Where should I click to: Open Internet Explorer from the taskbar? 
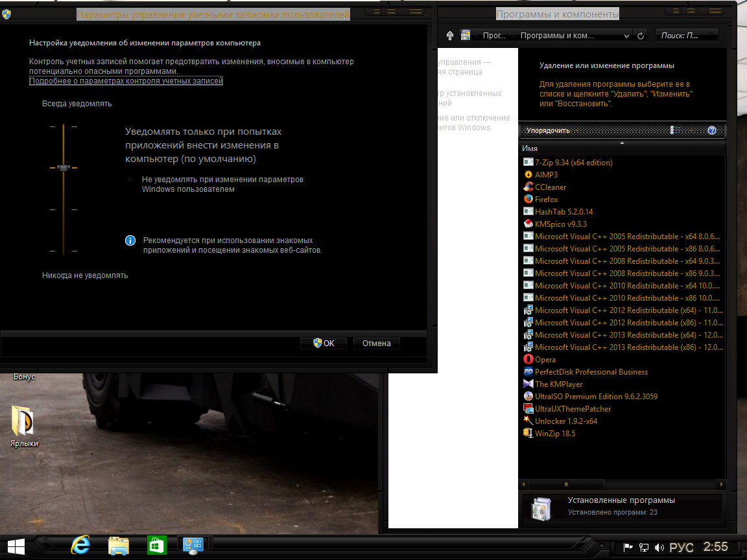click(x=80, y=544)
